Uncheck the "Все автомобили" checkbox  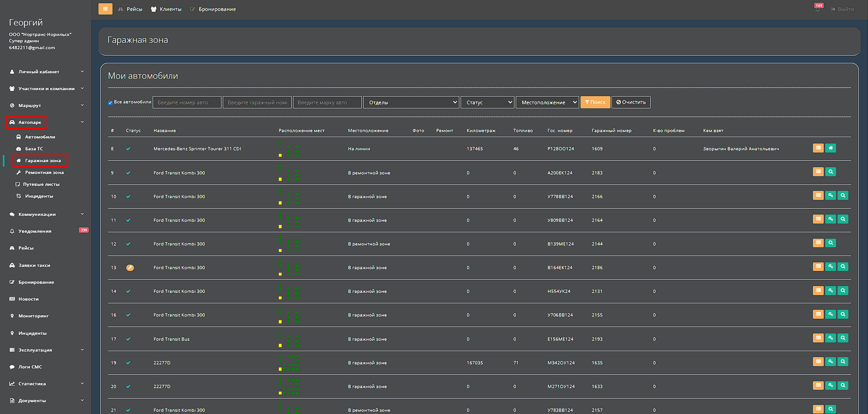click(x=110, y=102)
